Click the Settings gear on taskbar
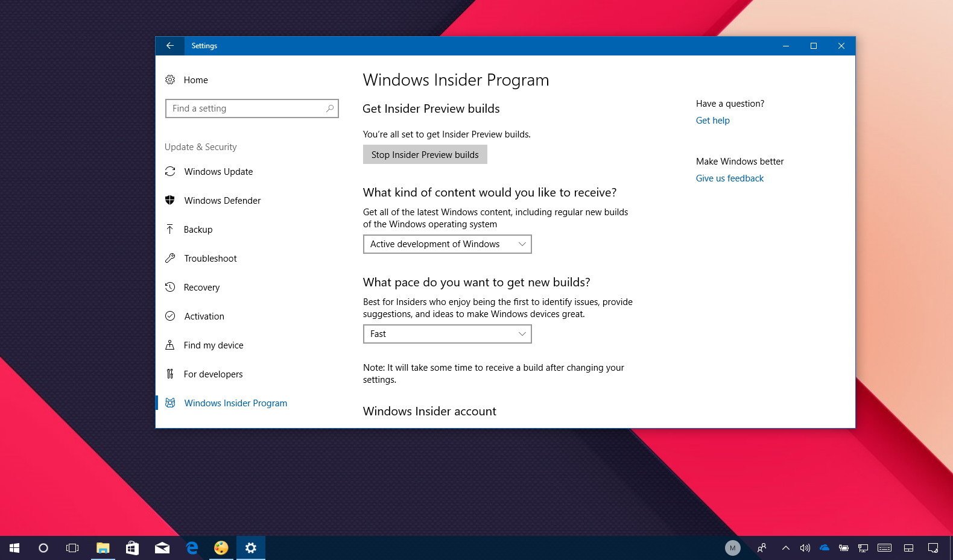 251,548
